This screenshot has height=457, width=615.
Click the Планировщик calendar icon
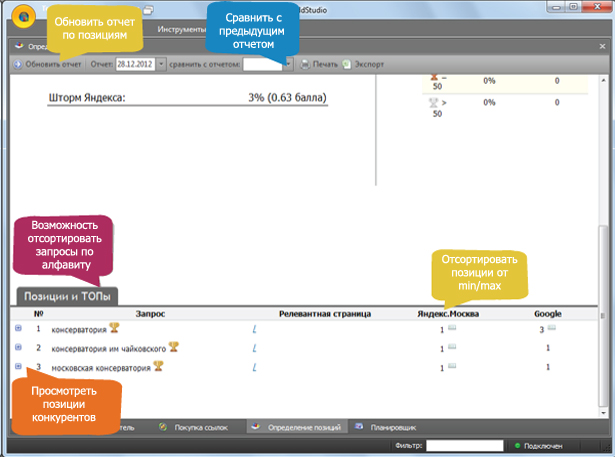point(359,426)
